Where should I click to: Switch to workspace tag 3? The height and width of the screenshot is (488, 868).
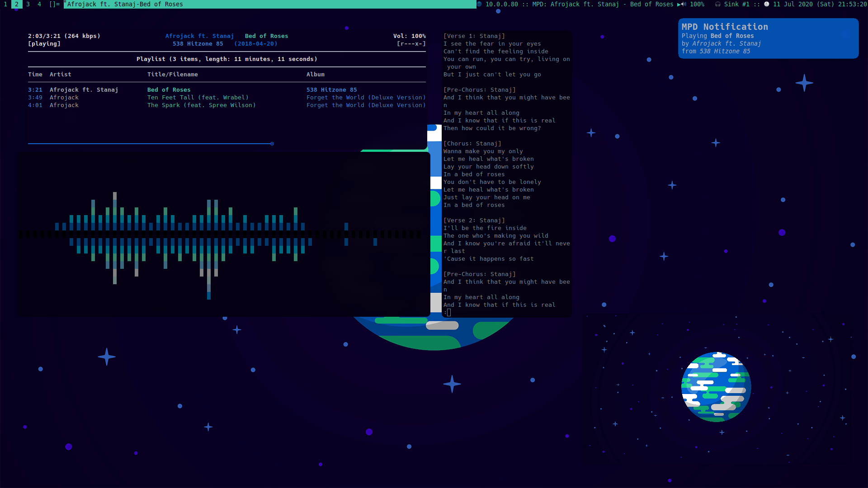point(28,4)
